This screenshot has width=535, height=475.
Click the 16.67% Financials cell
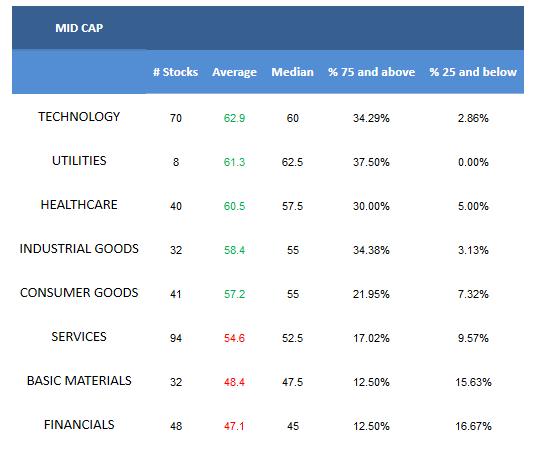473,426
